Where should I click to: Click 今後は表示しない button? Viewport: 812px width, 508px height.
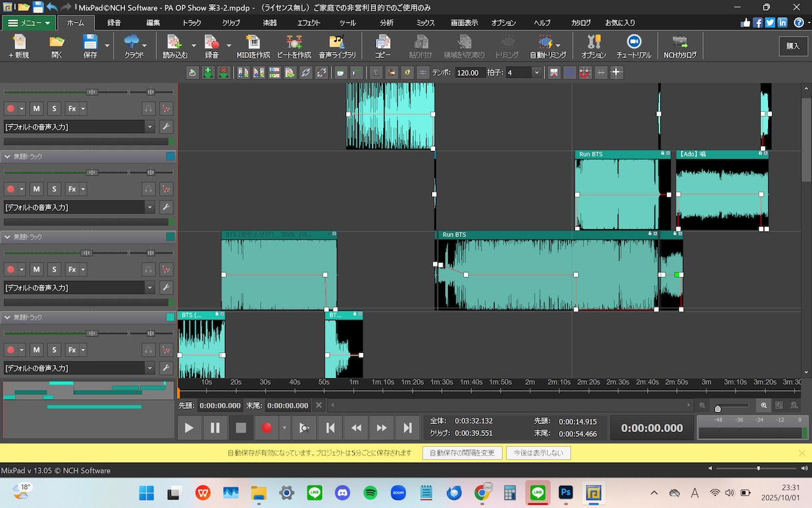[538, 453]
